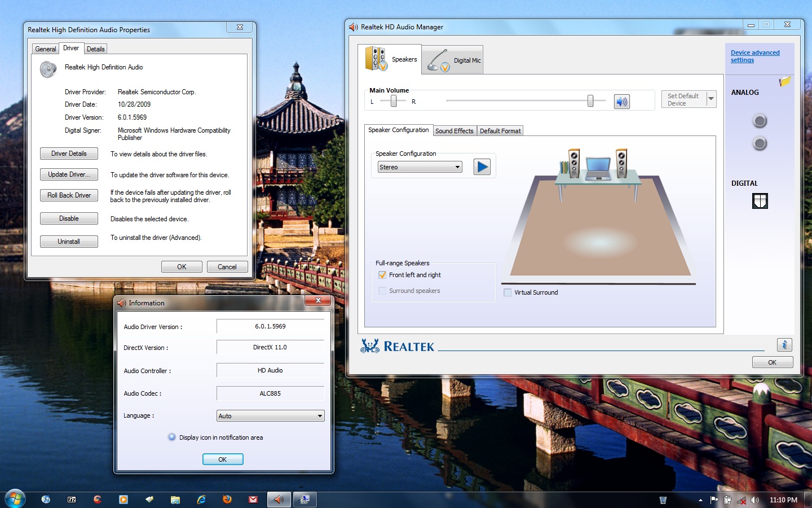
Task: Open media player icon in taskbar
Action: click(123, 500)
